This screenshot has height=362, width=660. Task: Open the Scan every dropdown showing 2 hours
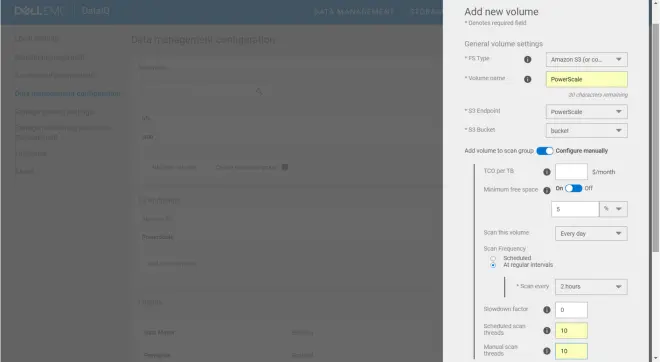pos(591,287)
